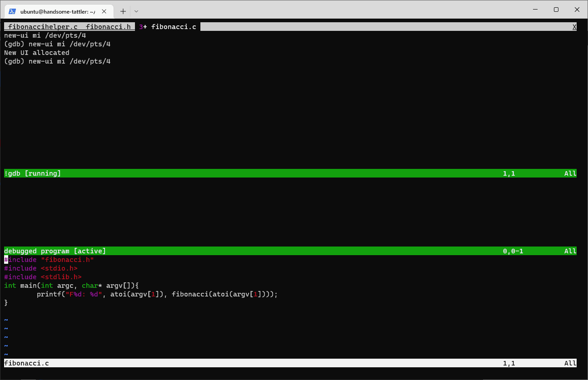Click the bottom 'fibonacci.c' status line
The height and width of the screenshot is (380, 588).
290,363
